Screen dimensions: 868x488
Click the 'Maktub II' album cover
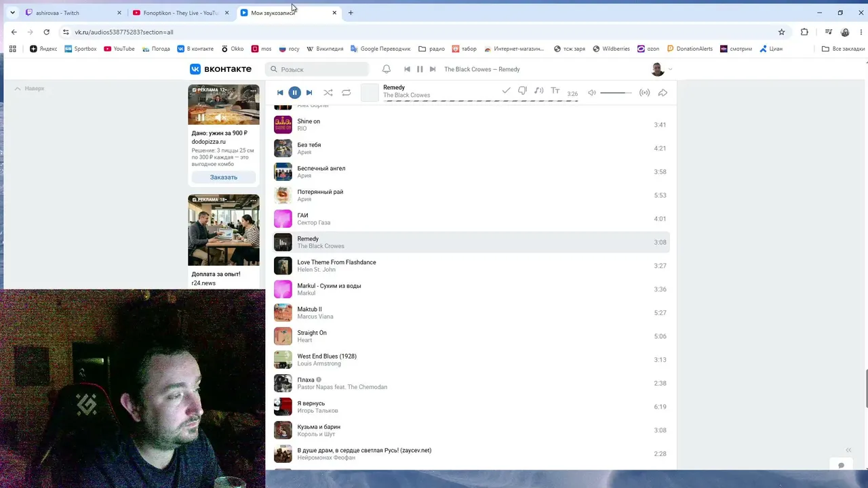point(283,312)
